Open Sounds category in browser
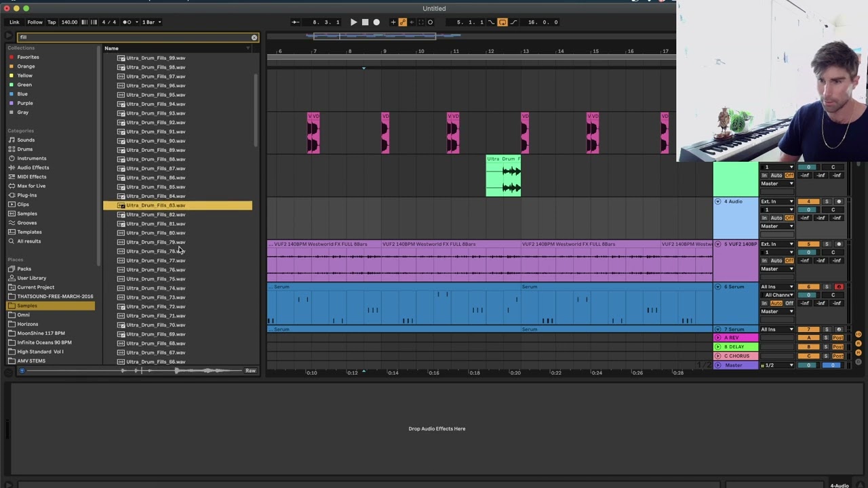The height and width of the screenshot is (488, 868). click(x=26, y=140)
